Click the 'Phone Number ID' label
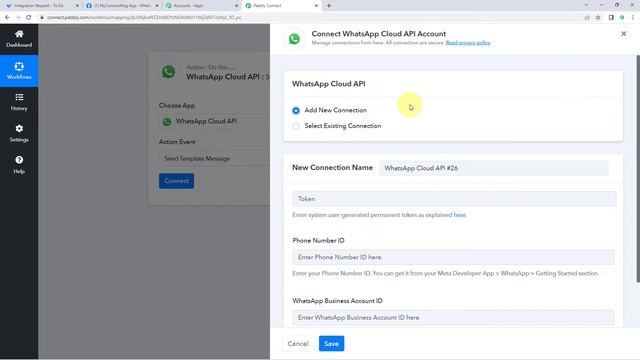The image size is (640, 360). 318,240
